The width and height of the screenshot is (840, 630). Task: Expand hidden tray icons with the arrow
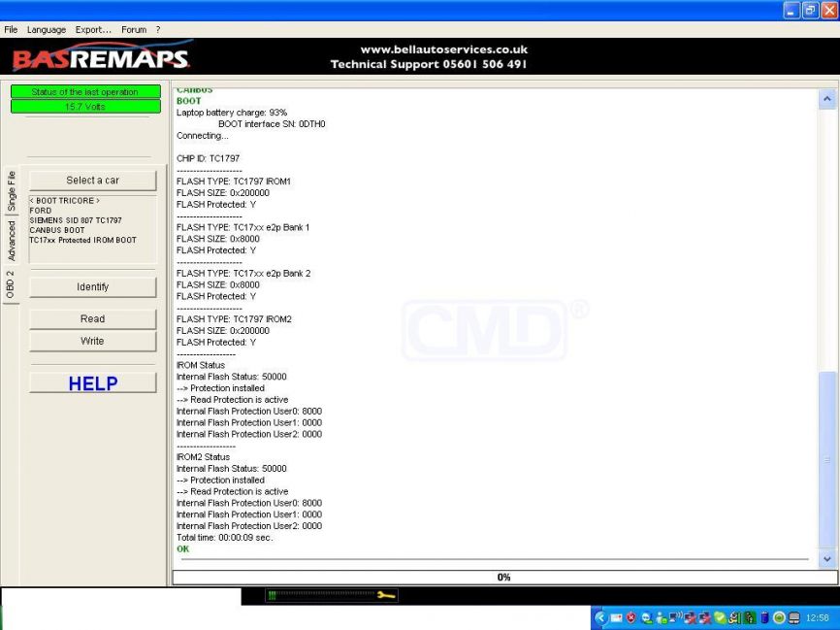(601, 617)
